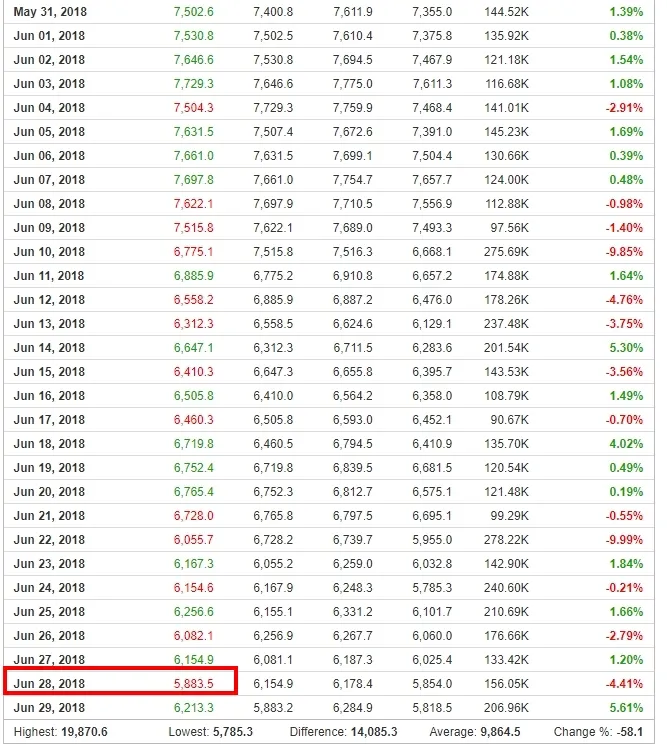Click volume 237.48K on Jun 13

tap(506, 324)
